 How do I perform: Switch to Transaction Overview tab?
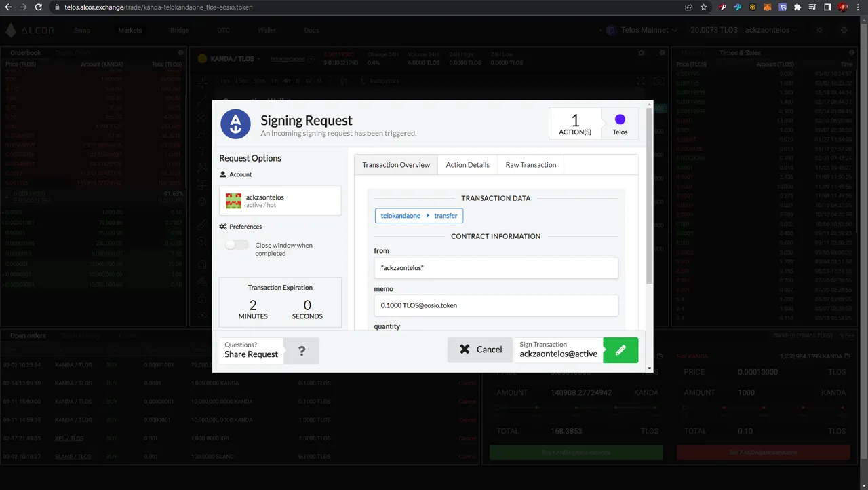coord(396,165)
